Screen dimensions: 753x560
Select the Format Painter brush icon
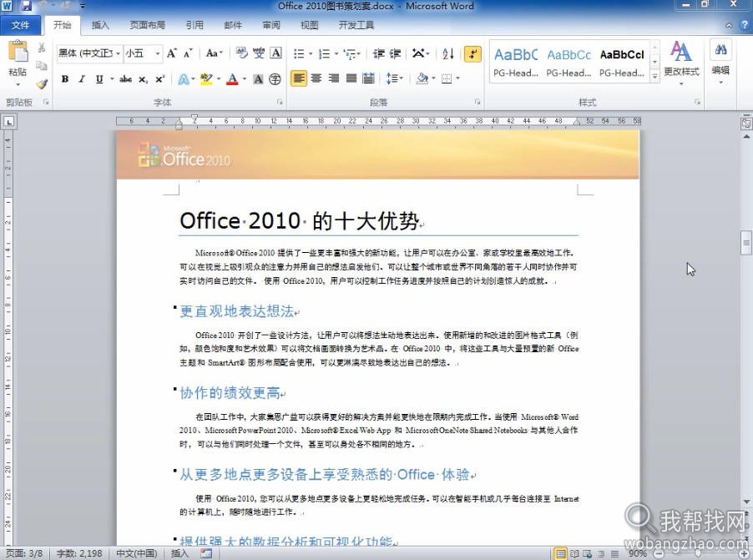42,84
